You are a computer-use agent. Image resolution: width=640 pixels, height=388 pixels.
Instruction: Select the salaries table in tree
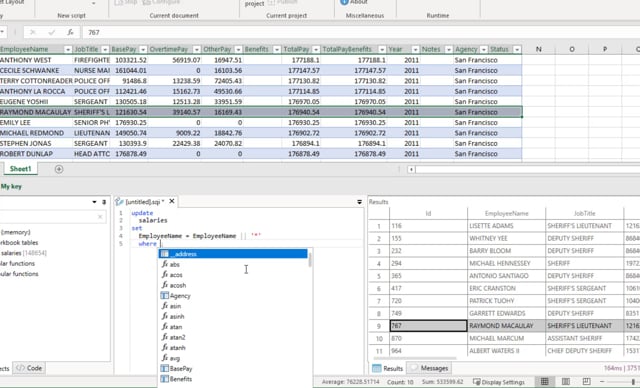(x=23, y=253)
